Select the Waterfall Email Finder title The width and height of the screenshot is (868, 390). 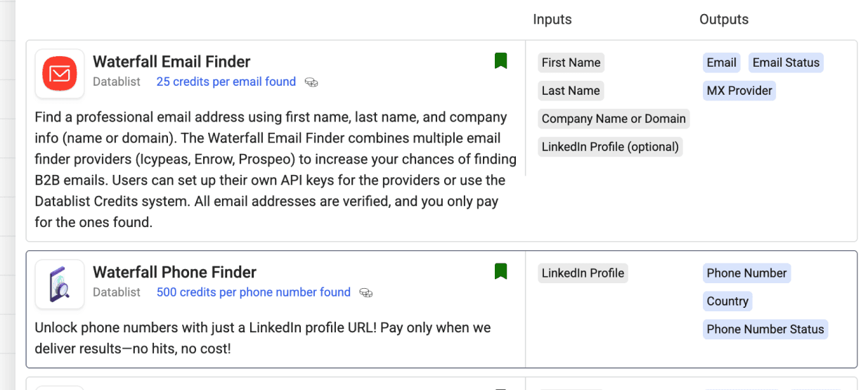coord(171,62)
